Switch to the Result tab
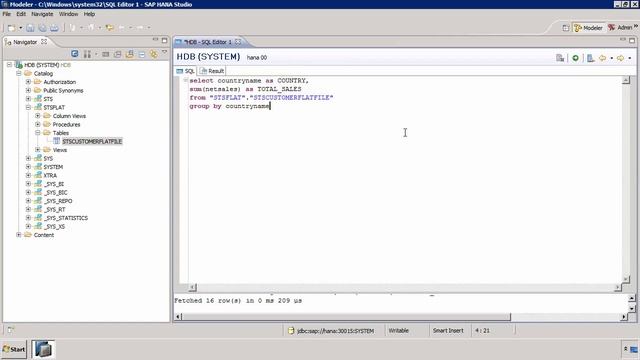Image resolution: width=640 pixels, height=360 pixels. (212, 71)
